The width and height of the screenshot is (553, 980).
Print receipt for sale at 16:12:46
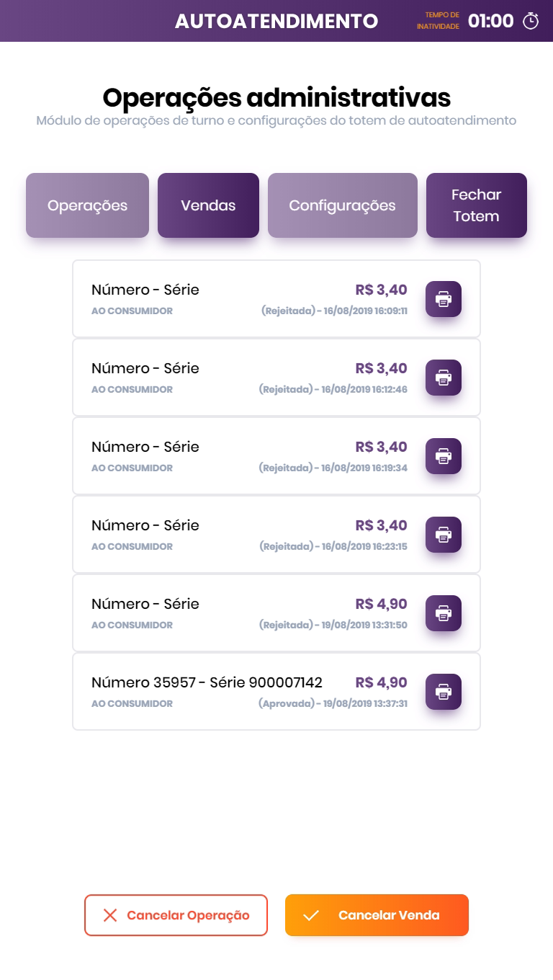tap(444, 378)
